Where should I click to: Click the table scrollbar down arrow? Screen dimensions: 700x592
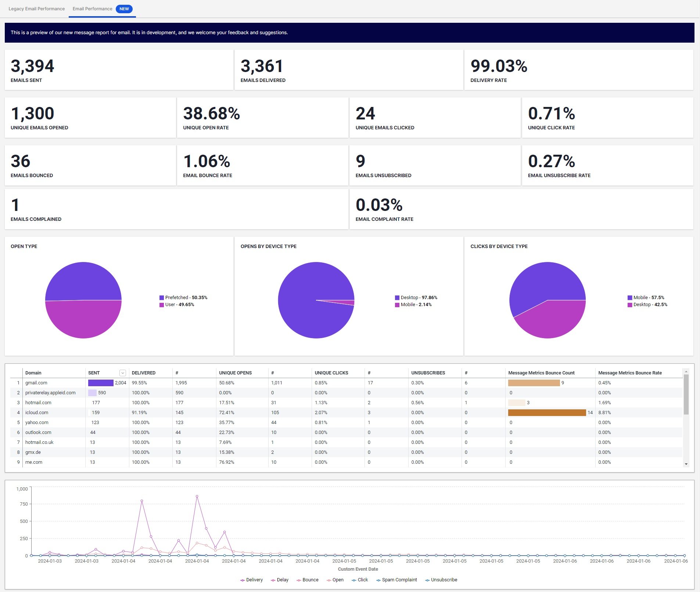pyautogui.click(x=686, y=464)
